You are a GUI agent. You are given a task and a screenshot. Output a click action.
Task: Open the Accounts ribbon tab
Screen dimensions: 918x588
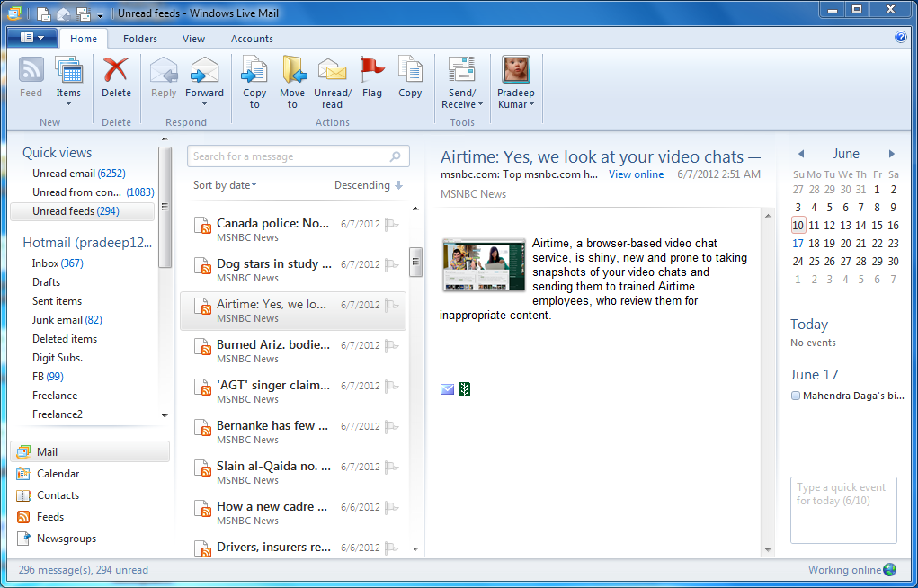[252, 39]
